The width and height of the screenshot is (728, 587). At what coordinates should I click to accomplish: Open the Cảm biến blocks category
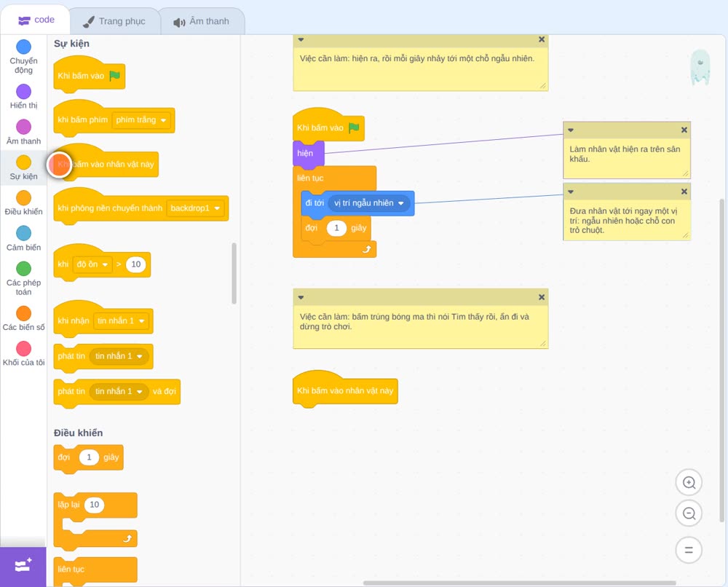point(24,238)
